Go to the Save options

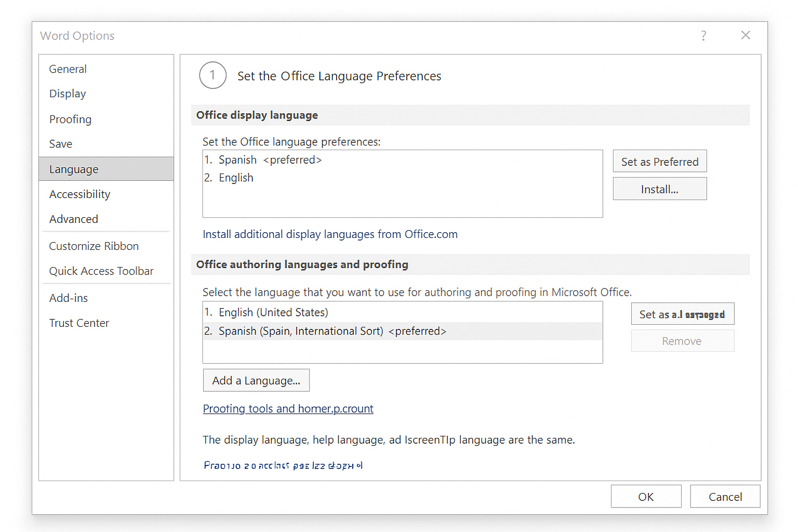(x=61, y=144)
